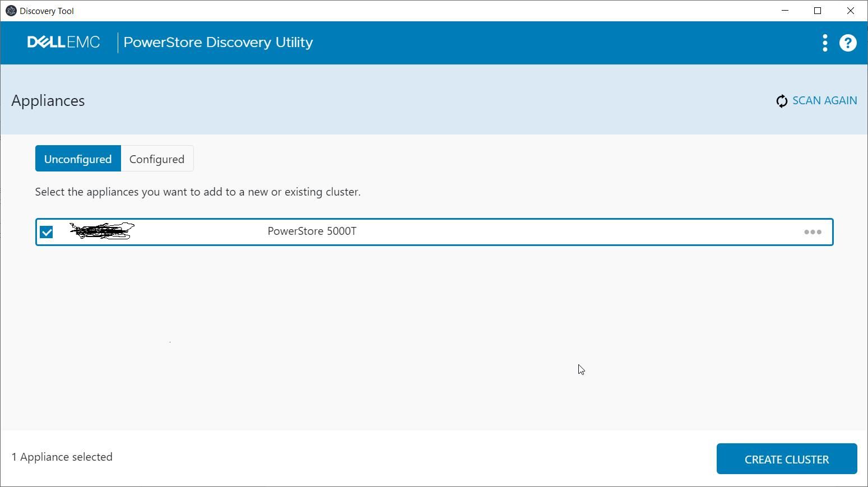The height and width of the screenshot is (487, 868).
Task: Close the Discovery Tool window
Action: point(851,11)
